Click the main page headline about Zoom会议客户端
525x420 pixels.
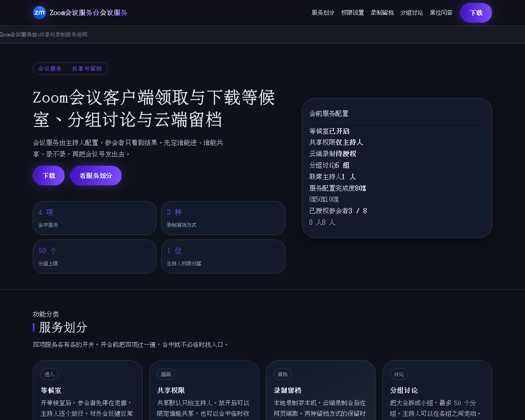tap(154, 109)
